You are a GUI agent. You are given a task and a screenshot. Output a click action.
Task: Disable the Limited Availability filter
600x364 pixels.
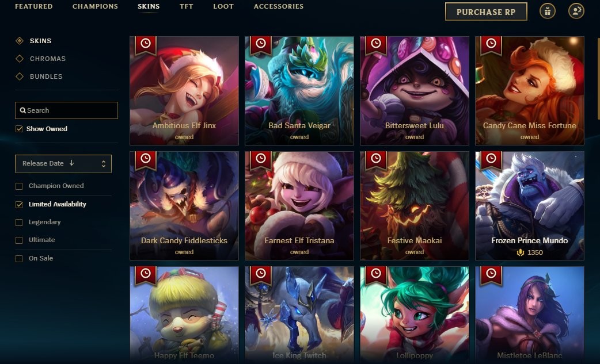[19, 204]
